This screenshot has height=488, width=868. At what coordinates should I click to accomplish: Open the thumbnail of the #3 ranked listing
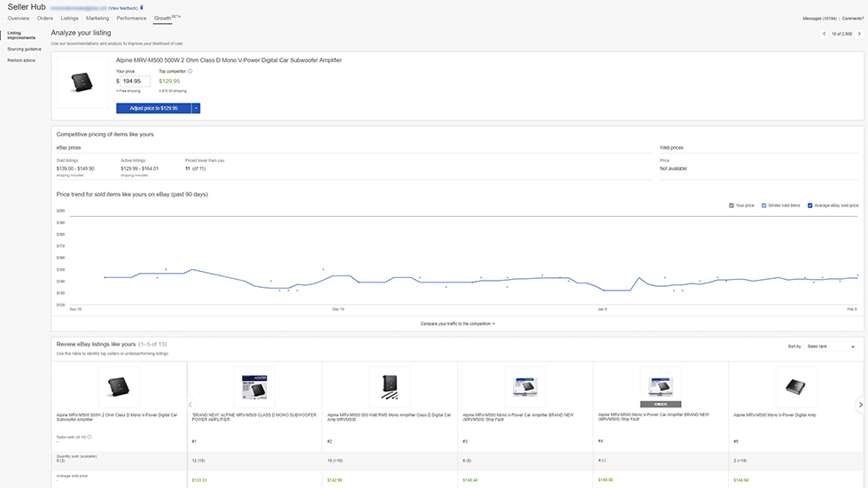(x=525, y=387)
